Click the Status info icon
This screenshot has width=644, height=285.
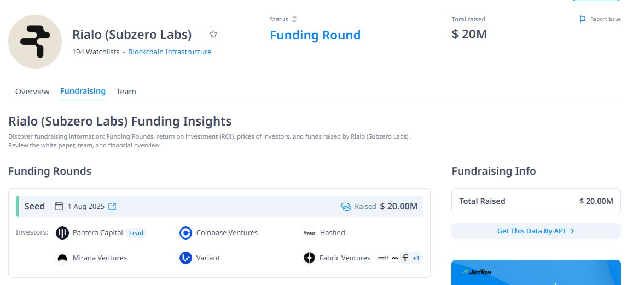(294, 19)
